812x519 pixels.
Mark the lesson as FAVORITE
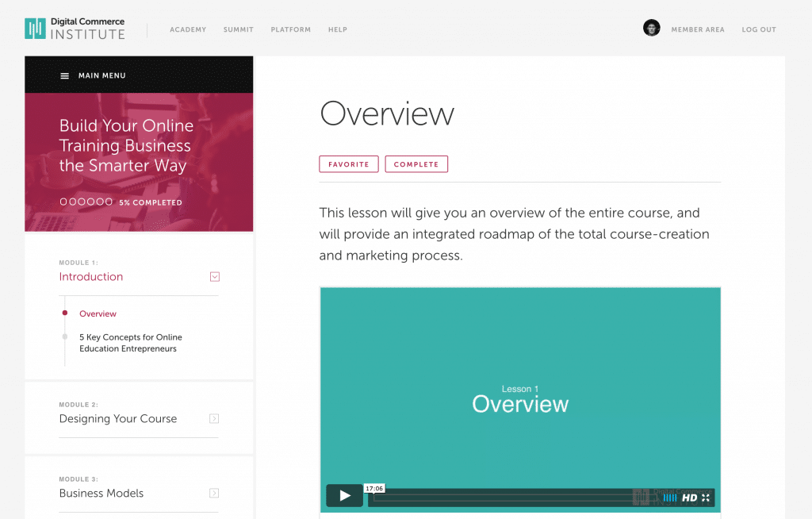[x=349, y=163]
